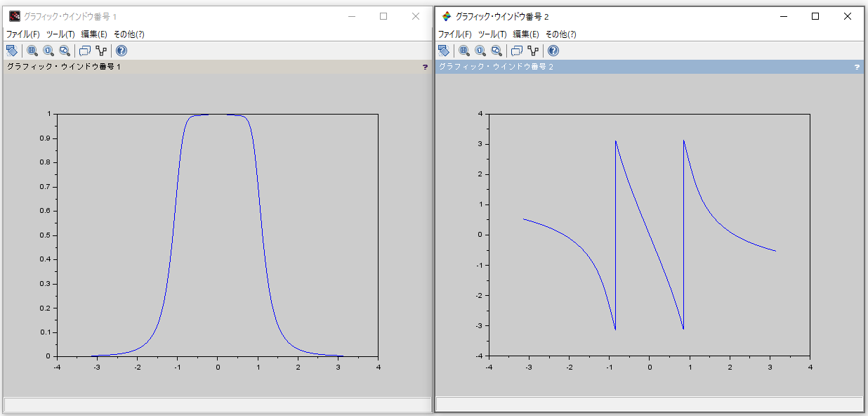Click the title bar app icon of window 1
Screen dimensions: 868x416
pos(15,16)
